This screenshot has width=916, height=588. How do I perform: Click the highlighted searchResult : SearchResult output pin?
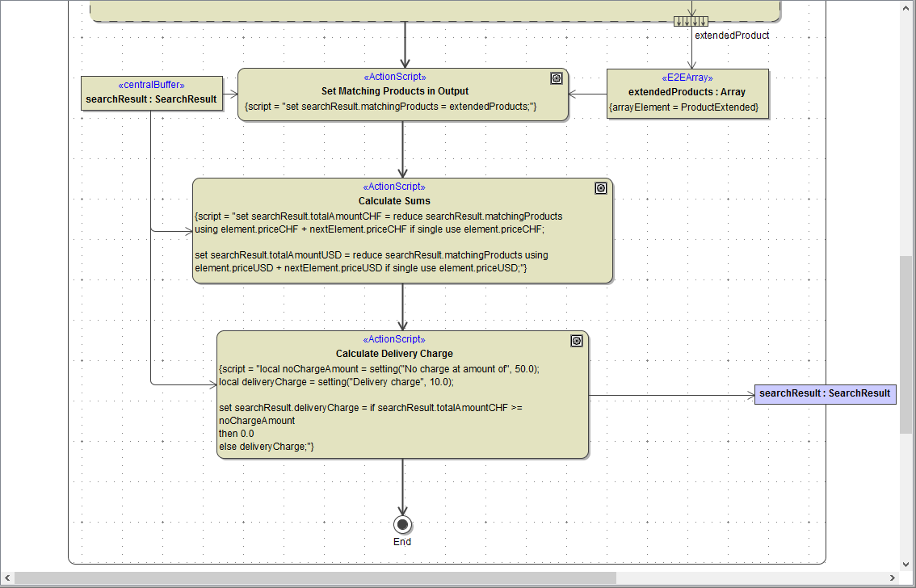click(x=826, y=394)
